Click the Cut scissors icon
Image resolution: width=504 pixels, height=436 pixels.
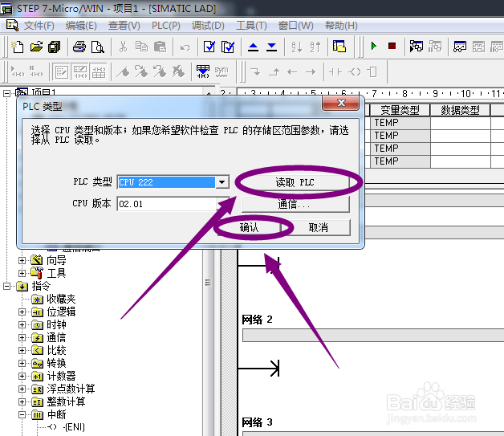pyautogui.click(x=123, y=47)
